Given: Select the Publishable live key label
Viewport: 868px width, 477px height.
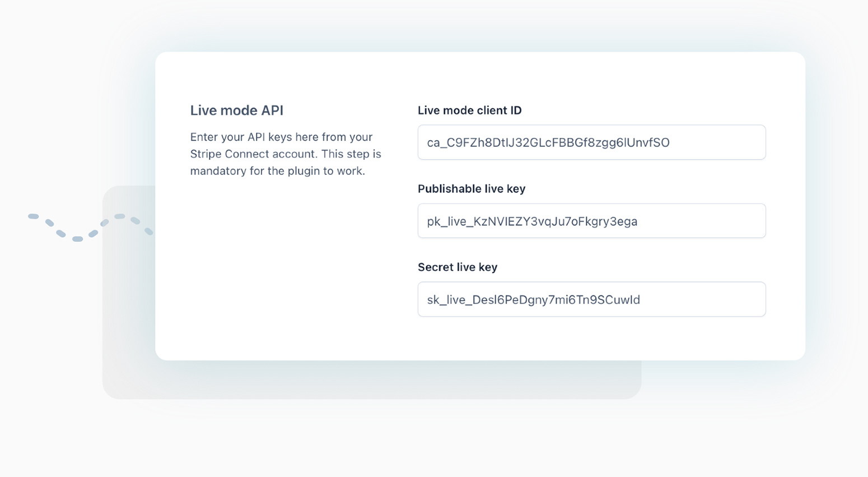Looking at the screenshot, I should [x=471, y=189].
